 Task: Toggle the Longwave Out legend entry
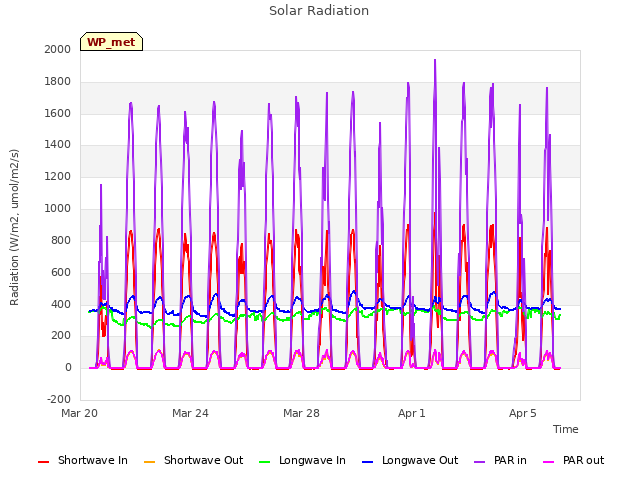(x=410, y=460)
